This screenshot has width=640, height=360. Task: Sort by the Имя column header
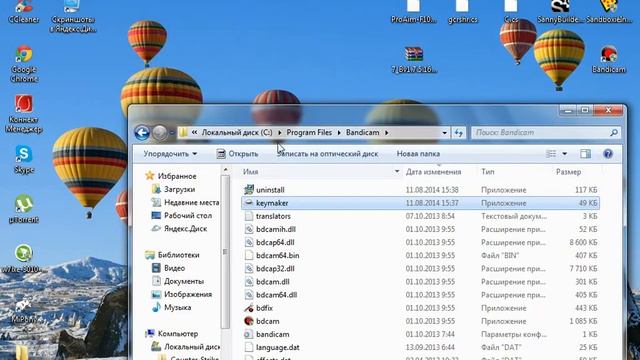click(251, 172)
